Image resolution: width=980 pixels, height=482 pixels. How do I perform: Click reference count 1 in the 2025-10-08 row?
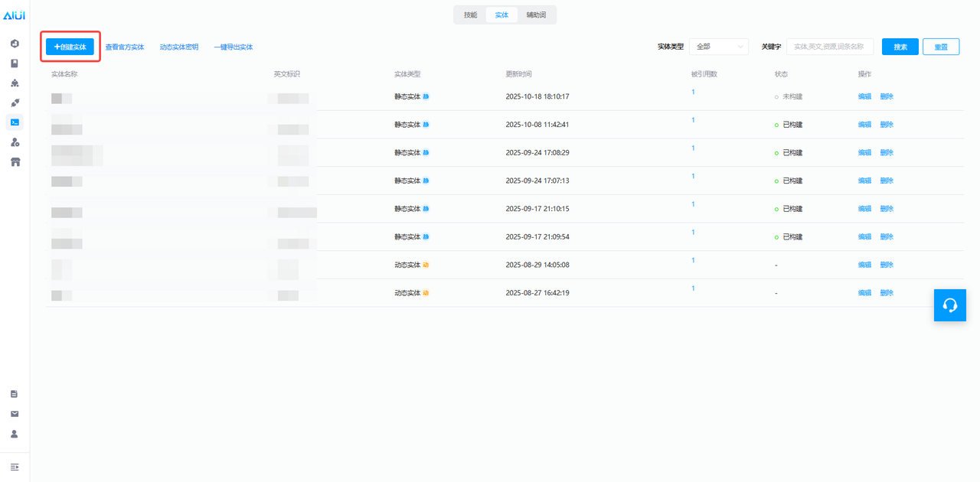pos(693,120)
